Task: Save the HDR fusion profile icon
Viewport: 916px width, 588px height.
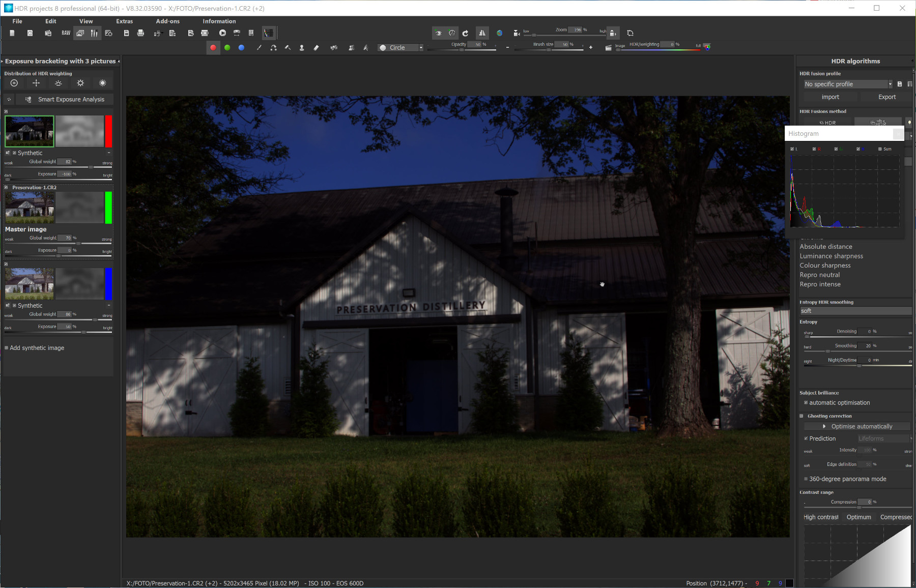Action: [900, 84]
